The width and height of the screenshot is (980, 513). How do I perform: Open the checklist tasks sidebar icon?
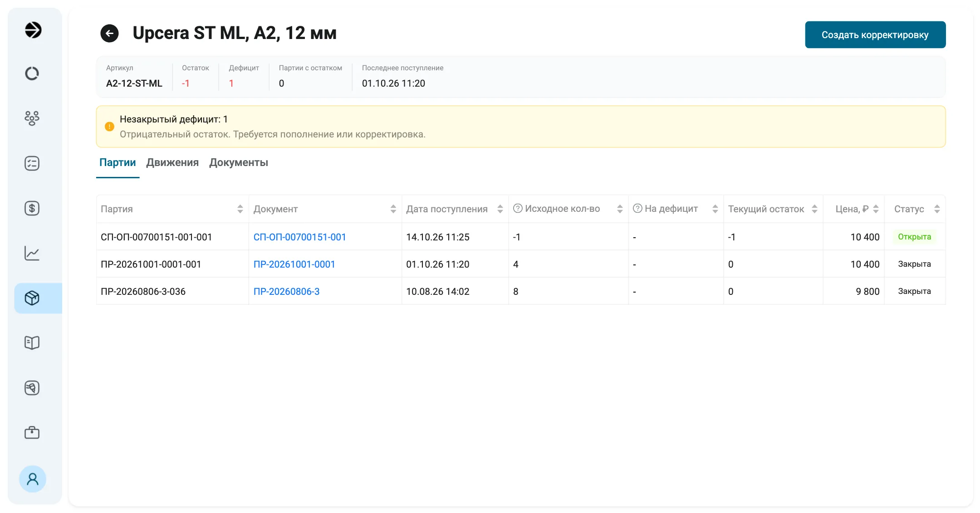pos(32,163)
